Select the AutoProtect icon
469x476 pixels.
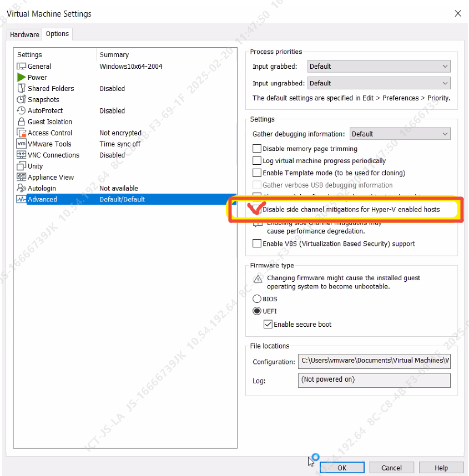point(21,110)
